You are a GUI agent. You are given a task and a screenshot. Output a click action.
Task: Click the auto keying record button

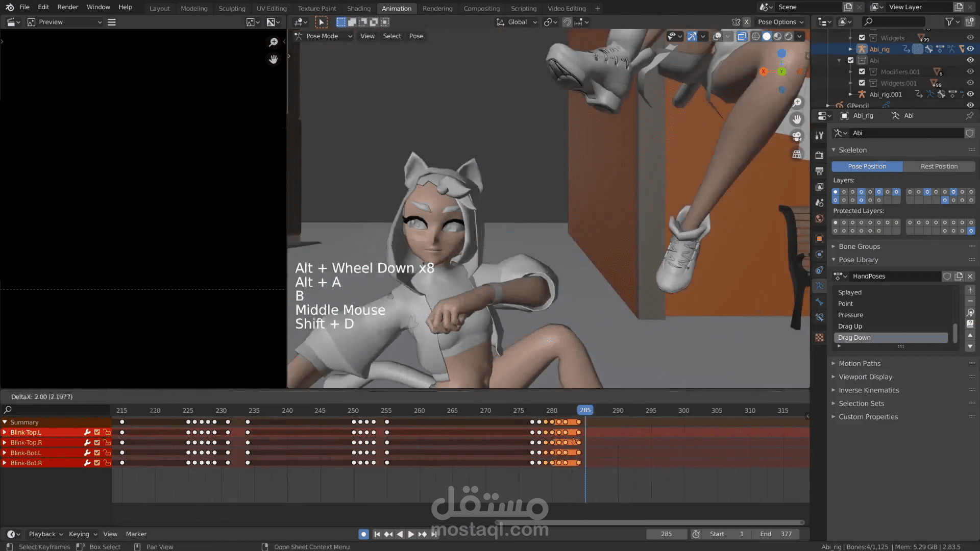(363, 534)
